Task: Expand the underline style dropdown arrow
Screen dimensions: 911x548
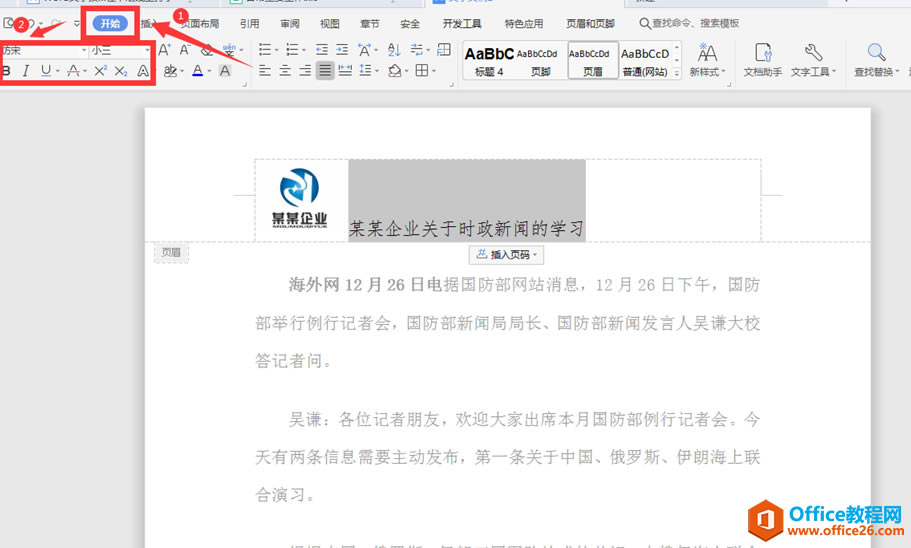Action: (x=58, y=71)
